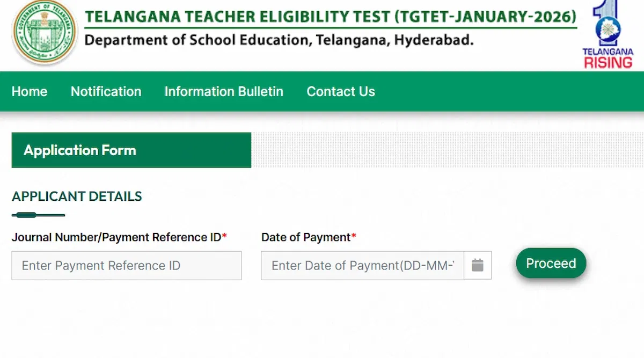644x358 pixels.
Task: Click the TGTET January 2026 title heading
Action: click(331, 17)
